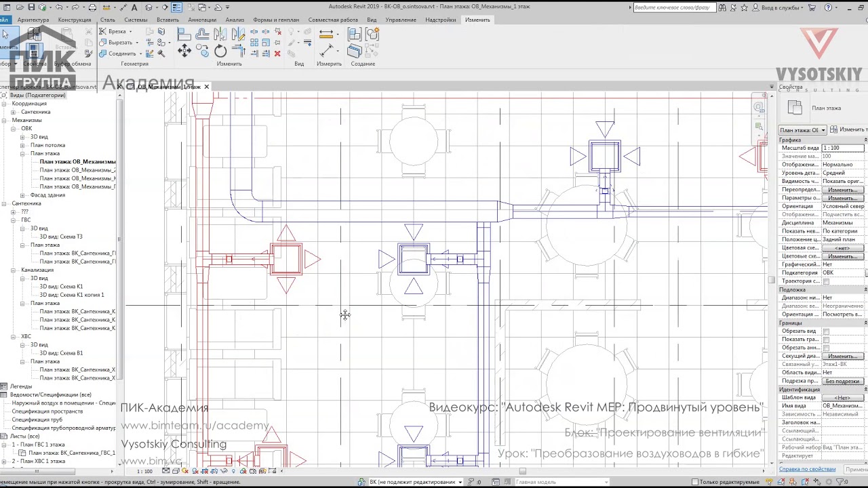Switch to the 'Анализ' ribbon tab

tap(235, 20)
